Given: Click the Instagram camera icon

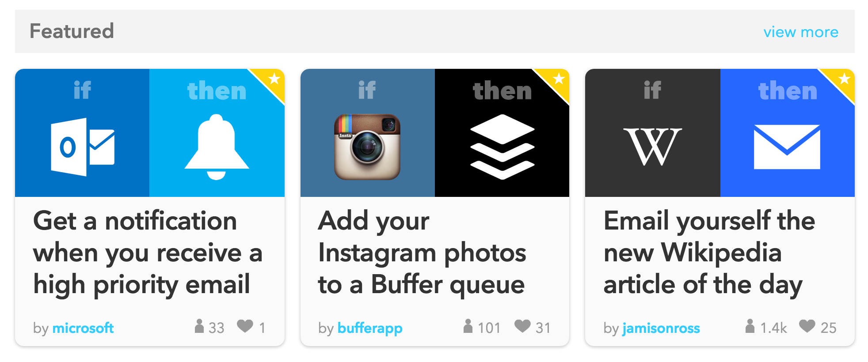Looking at the screenshot, I should [367, 147].
